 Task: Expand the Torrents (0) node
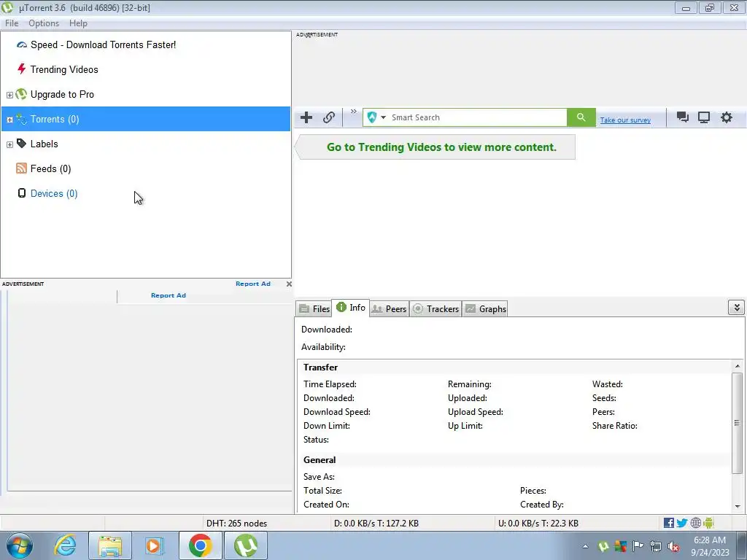coord(9,120)
